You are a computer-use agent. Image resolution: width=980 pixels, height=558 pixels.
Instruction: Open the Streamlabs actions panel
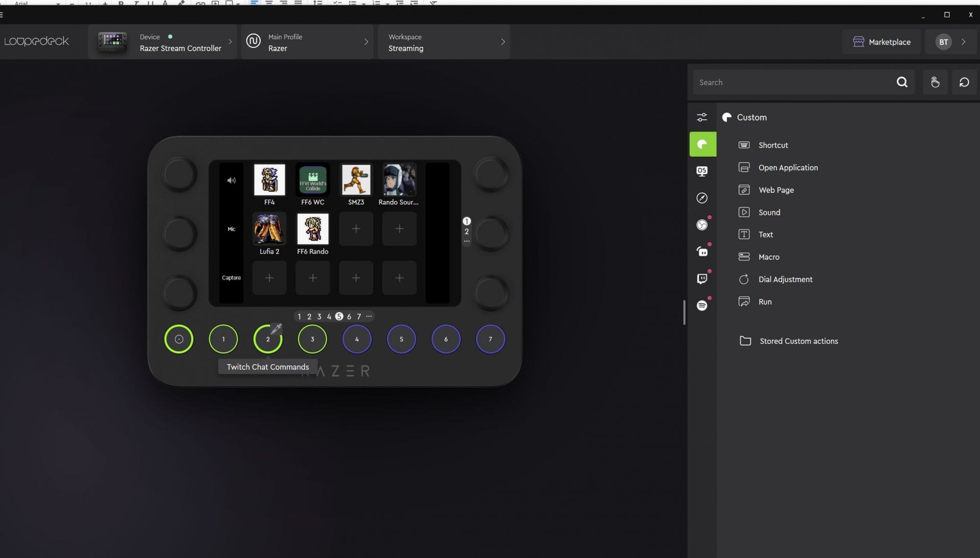tap(702, 251)
